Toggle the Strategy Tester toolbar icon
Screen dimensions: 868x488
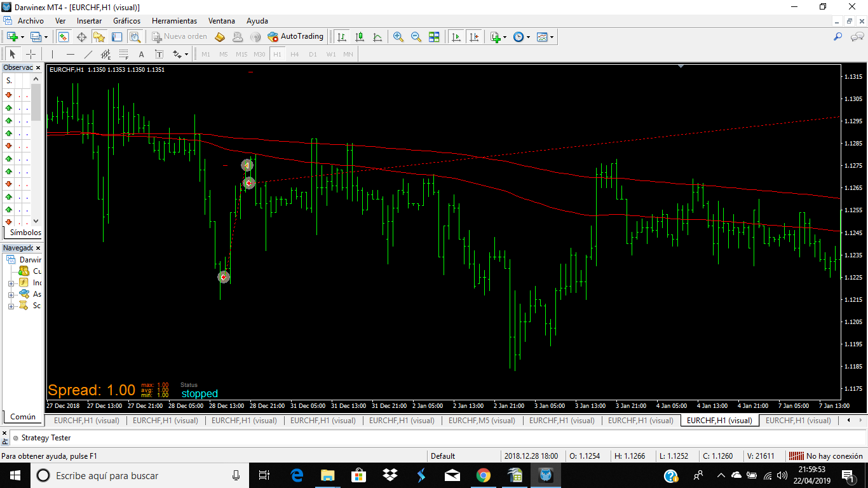pos(135,37)
